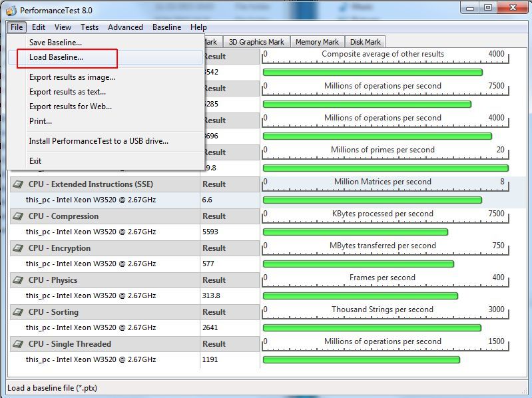Click the status bar text about baseline file

tap(52, 388)
